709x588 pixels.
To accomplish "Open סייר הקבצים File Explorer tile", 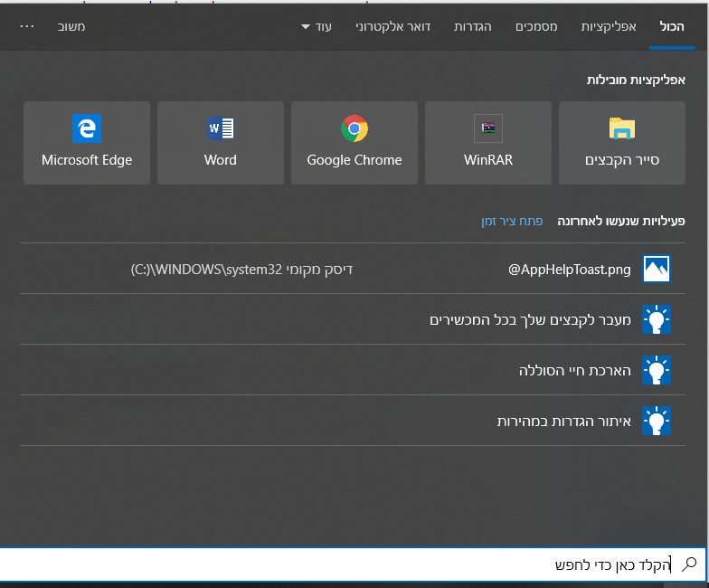I will tap(622, 143).
